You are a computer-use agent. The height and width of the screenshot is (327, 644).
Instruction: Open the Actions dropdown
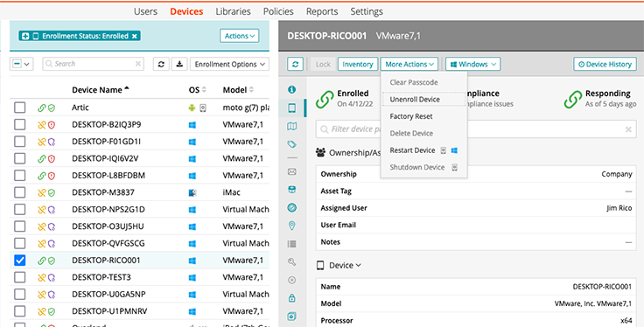point(240,36)
